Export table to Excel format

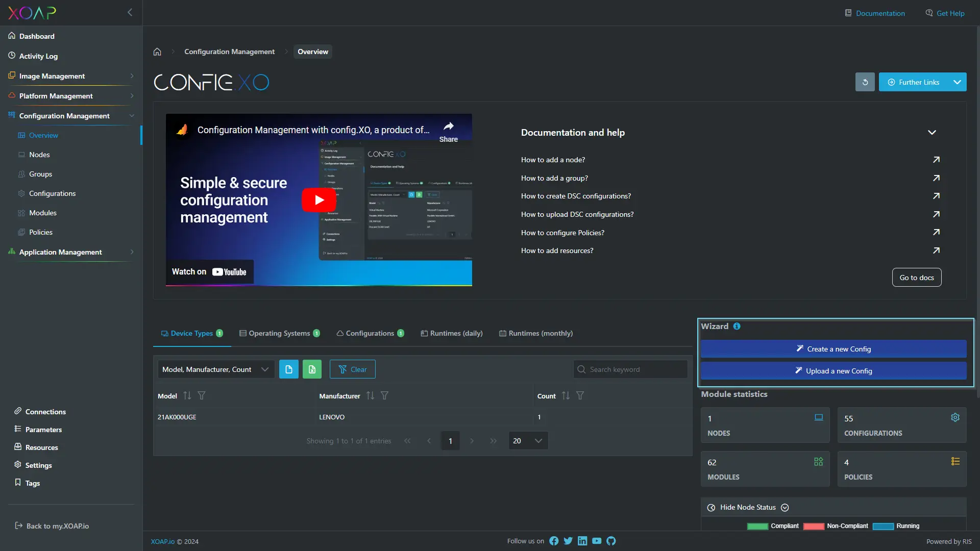312,369
